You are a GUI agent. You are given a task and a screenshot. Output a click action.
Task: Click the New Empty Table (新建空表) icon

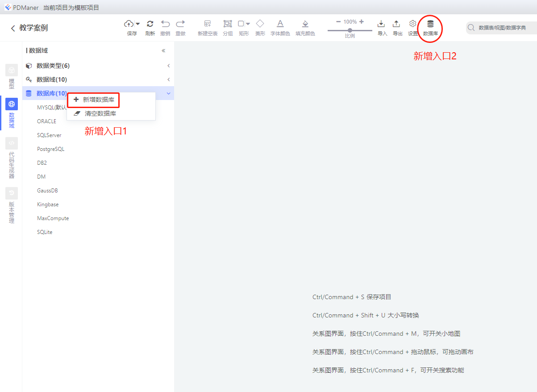pyautogui.click(x=208, y=24)
